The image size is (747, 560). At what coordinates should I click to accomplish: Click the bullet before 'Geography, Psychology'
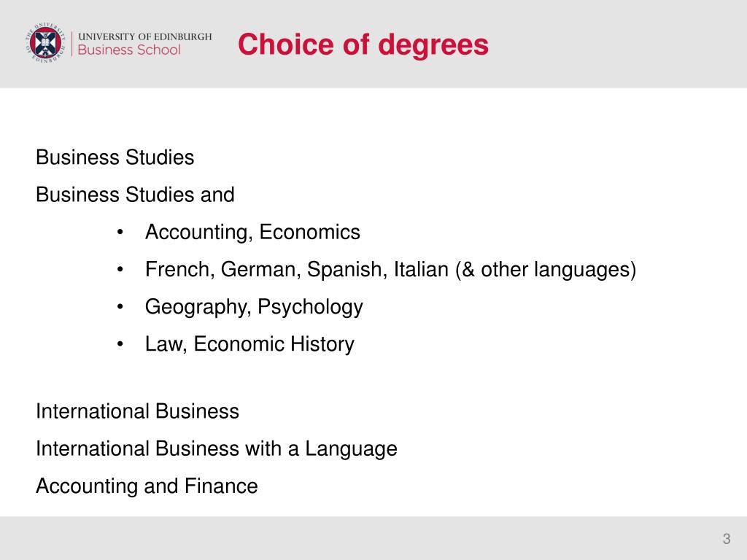point(120,307)
